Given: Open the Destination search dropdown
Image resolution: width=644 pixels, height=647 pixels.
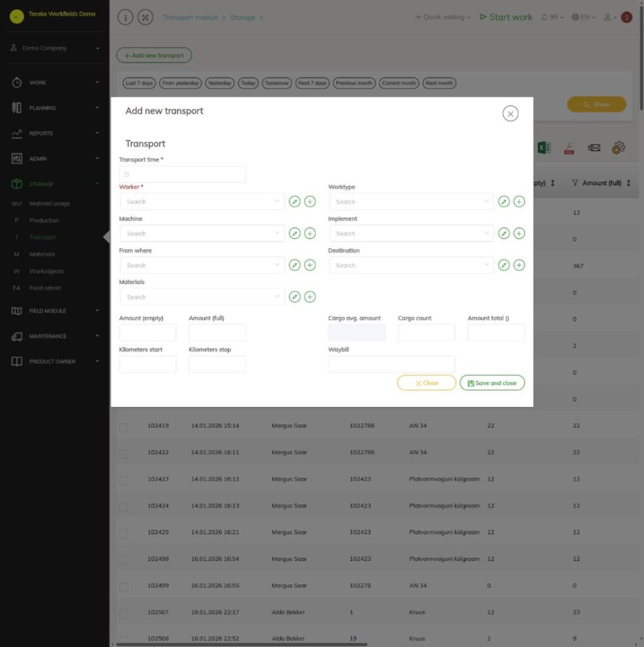Looking at the screenshot, I should (x=411, y=265).
